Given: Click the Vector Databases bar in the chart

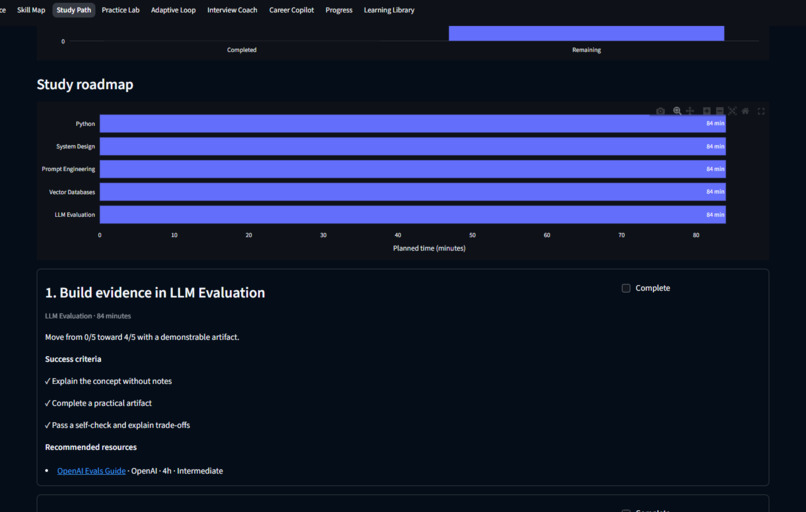Looking at the screenshot, I should (x=413, y=192).
